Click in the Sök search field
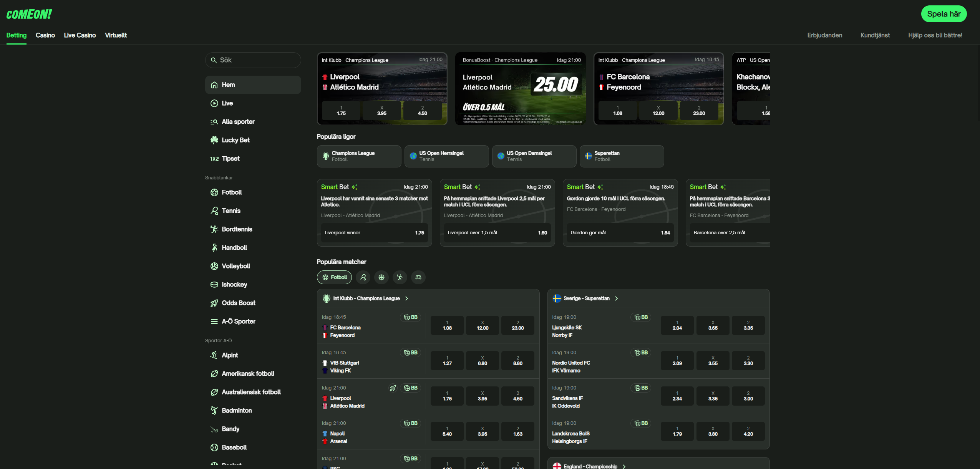Viewport: 980px width, 469px height. (x=253, y=60)
